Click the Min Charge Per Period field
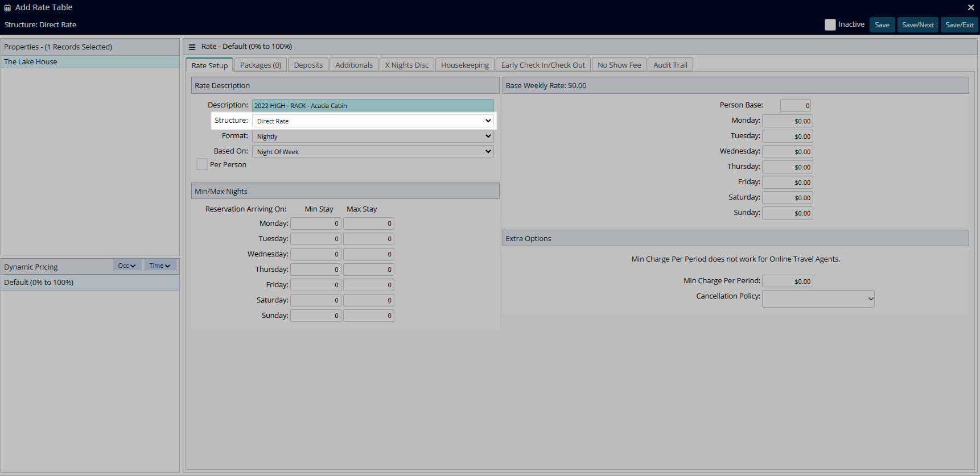This screenshot has width=980, height=476. tap(788, 281)
